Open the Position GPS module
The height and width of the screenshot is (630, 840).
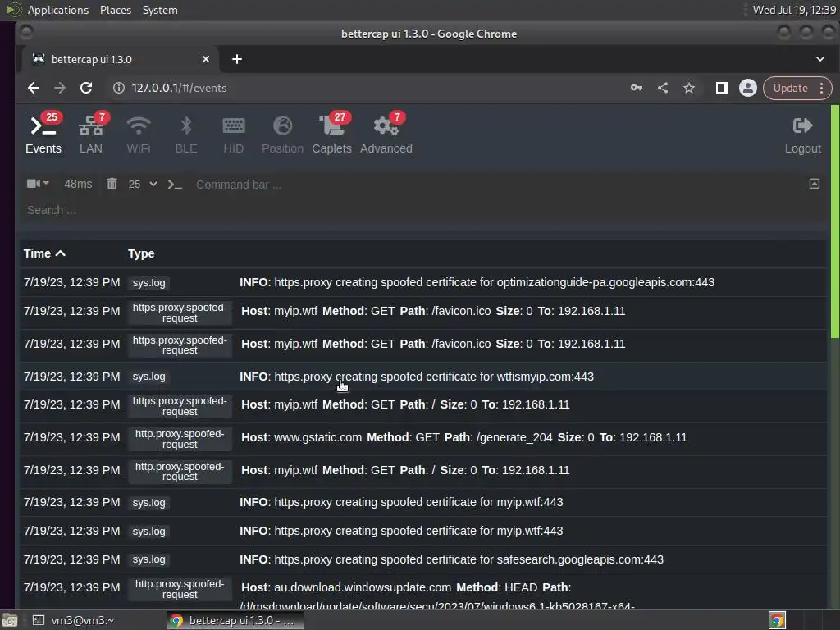pyautogui.click(x=282, y=134)
